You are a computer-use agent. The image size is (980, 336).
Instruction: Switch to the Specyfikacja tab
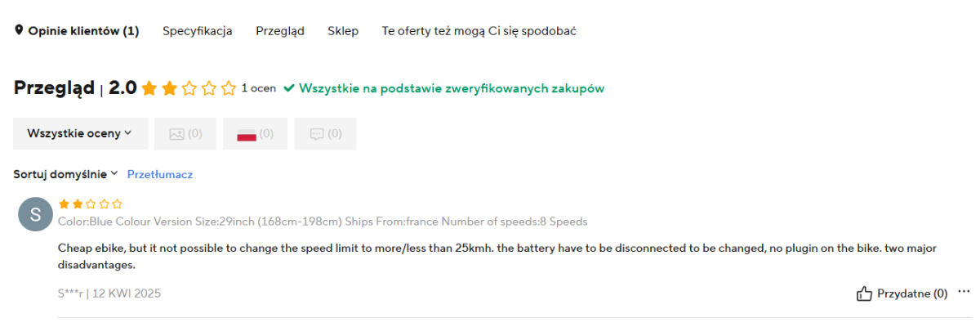(x=197, y=31)
